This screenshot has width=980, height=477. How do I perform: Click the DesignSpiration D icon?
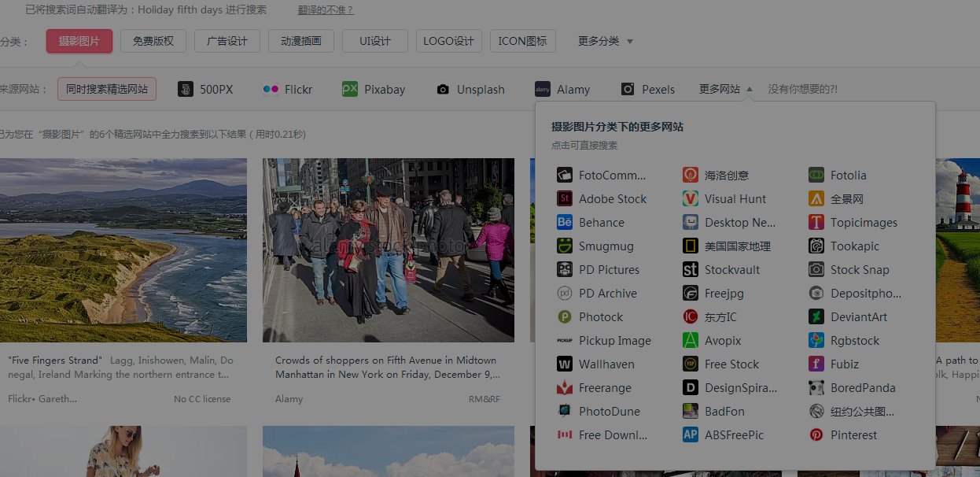coord(690,387)
